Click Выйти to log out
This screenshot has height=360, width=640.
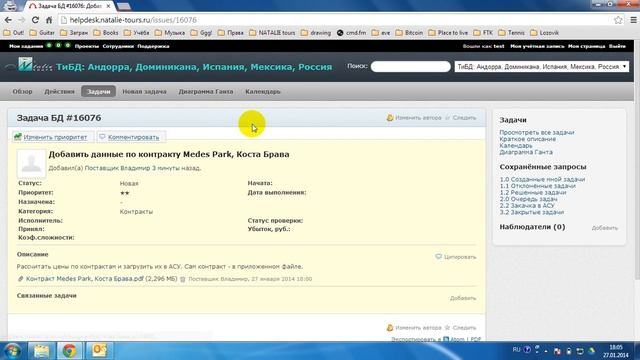tap(617, 46)
